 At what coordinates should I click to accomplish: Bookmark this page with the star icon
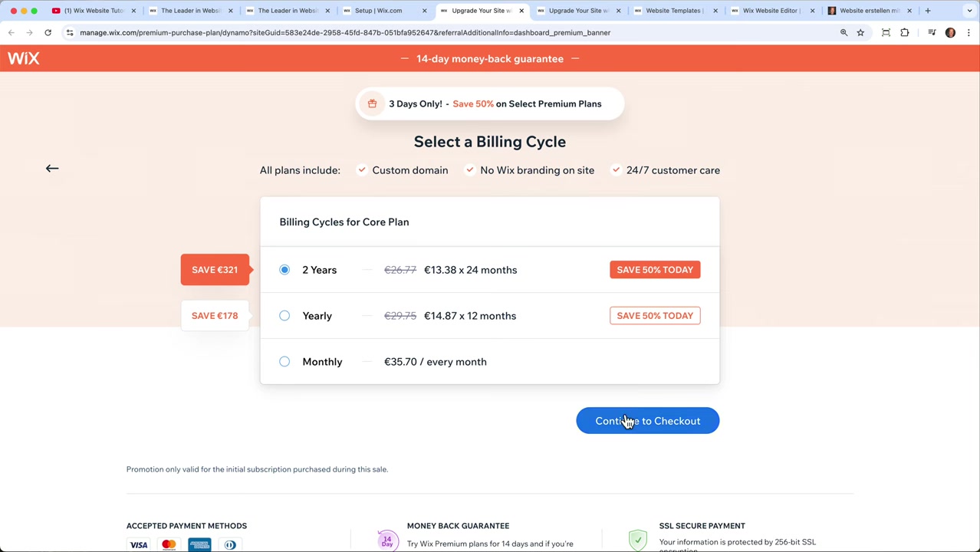click(x=860, y=32)
